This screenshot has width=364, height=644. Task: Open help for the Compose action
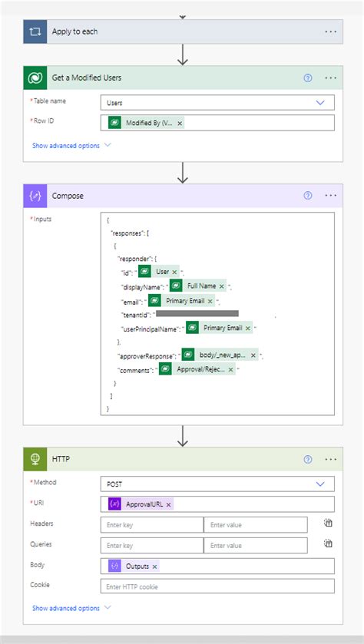pyautogui.click(x=308, y=196)
